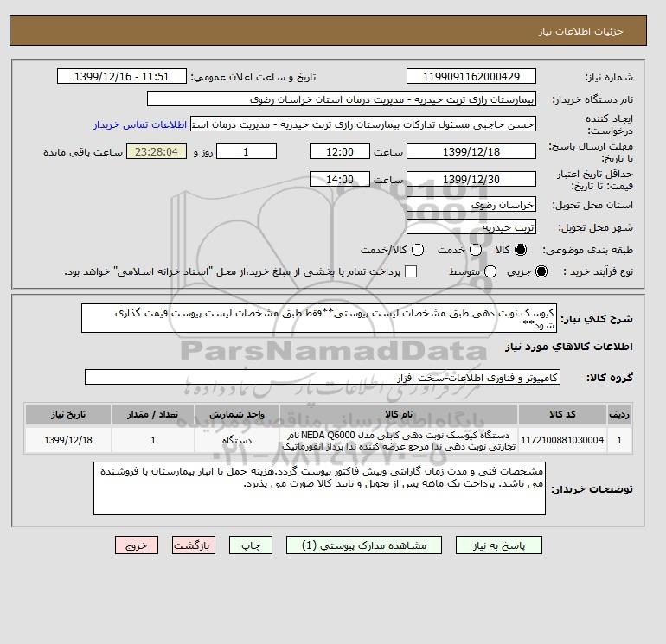The height and width of the screenshot is (644, 666).
Task: Click the remaining days field showing 1
Action: (247, 151)
